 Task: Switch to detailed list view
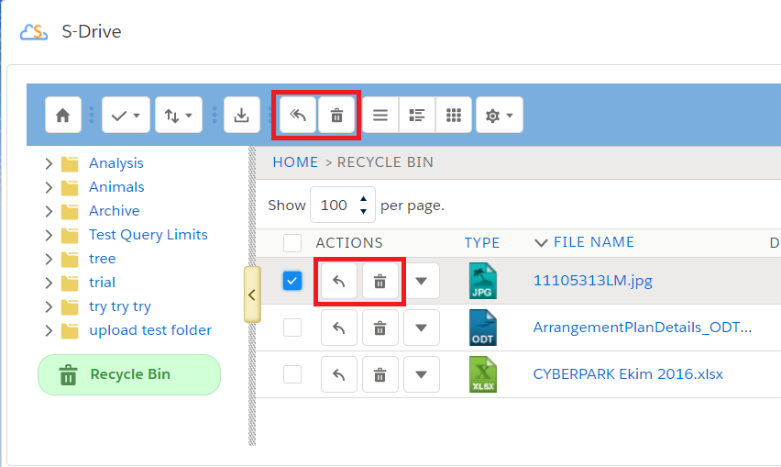click(417, 116)
